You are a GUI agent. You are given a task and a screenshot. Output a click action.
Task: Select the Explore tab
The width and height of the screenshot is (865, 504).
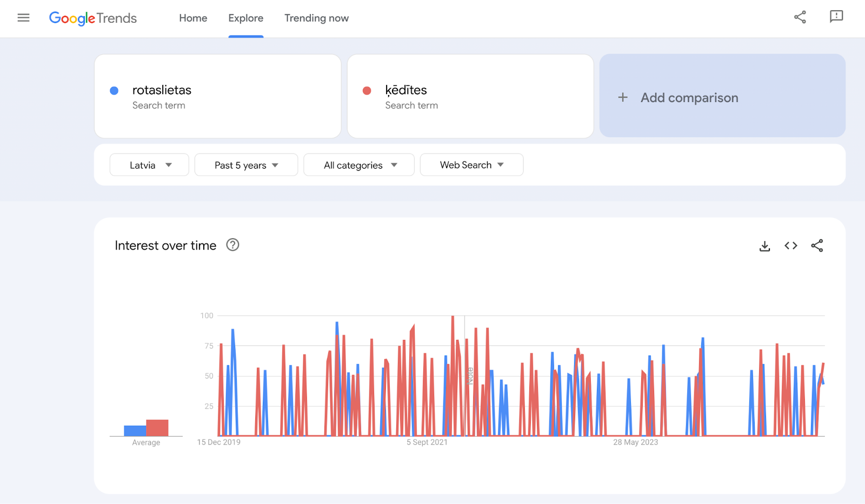click(246, 18)
